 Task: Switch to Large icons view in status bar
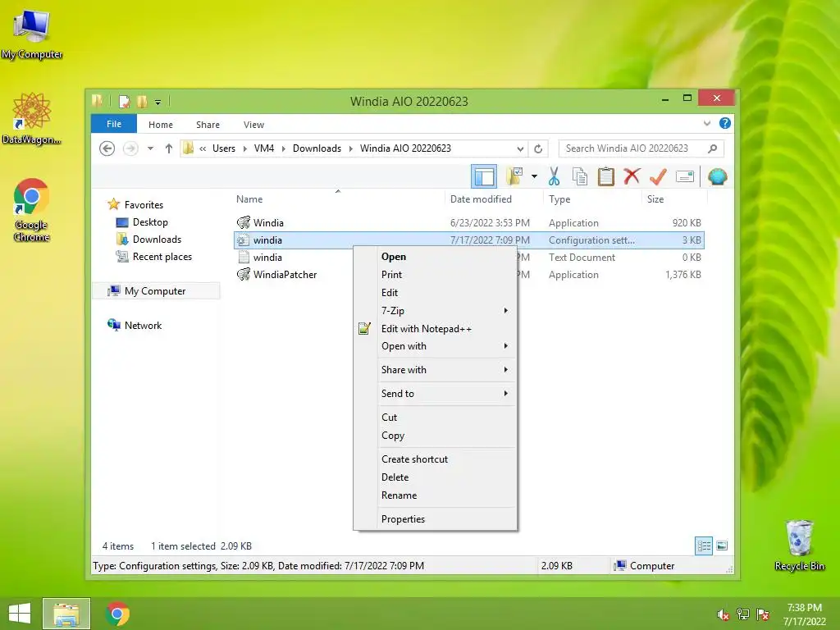point(722,546)
